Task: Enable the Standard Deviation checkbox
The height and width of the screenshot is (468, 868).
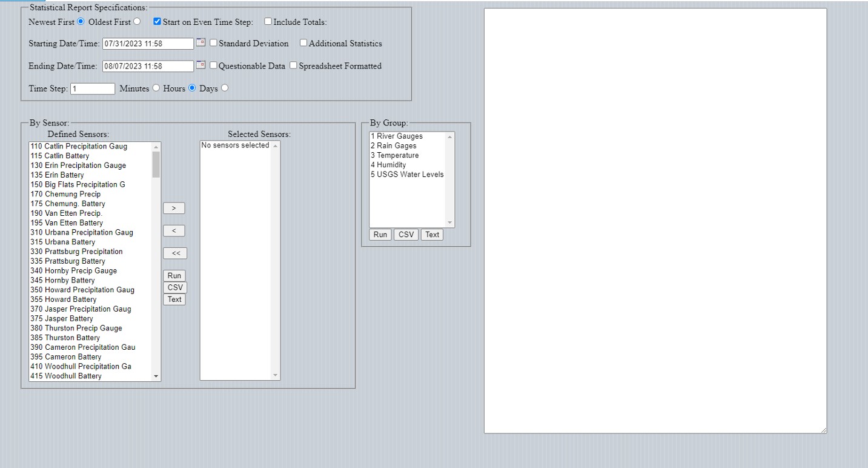Action: tap(213, 43)
